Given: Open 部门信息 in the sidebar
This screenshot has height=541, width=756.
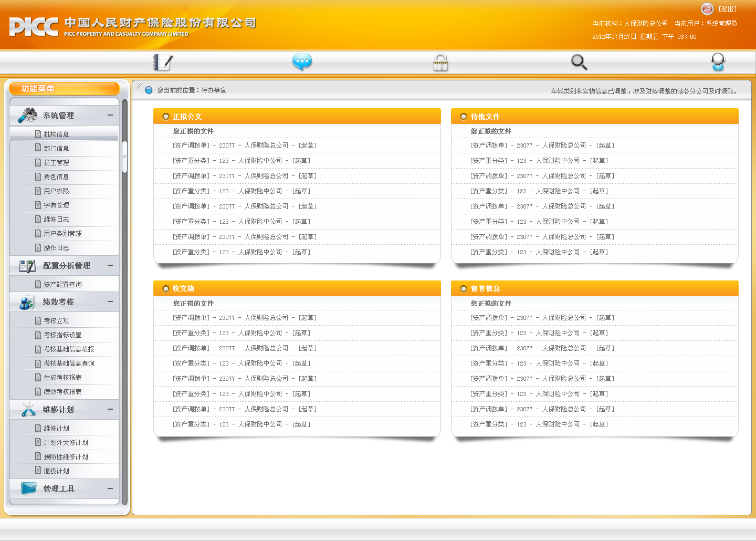Looking at the screenshot, I should coord(56,149).
